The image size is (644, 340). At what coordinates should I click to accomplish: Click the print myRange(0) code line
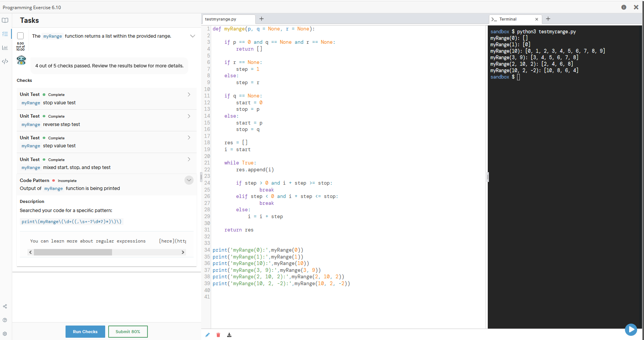point(258,250)
